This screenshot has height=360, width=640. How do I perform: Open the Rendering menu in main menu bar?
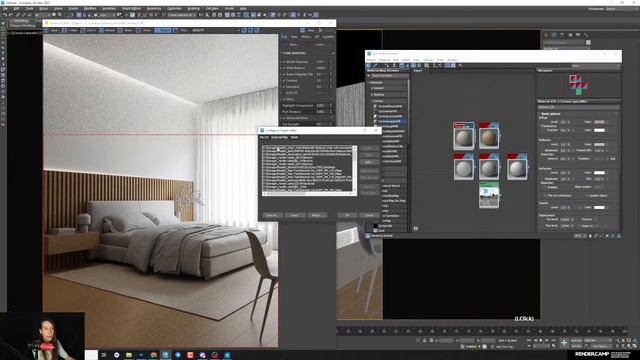[x=154, y=8]
